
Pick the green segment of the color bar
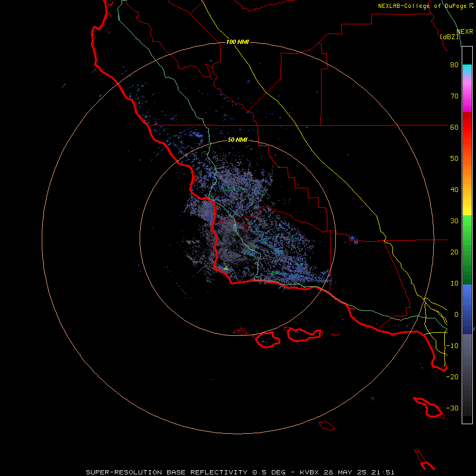pyautogui.click(x=467, y=250)
